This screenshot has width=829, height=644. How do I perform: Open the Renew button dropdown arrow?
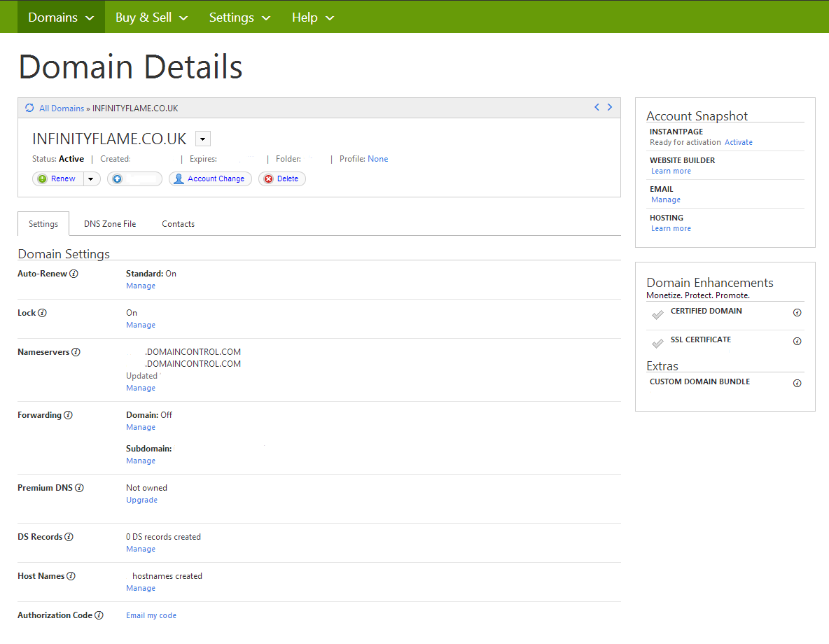92,179
